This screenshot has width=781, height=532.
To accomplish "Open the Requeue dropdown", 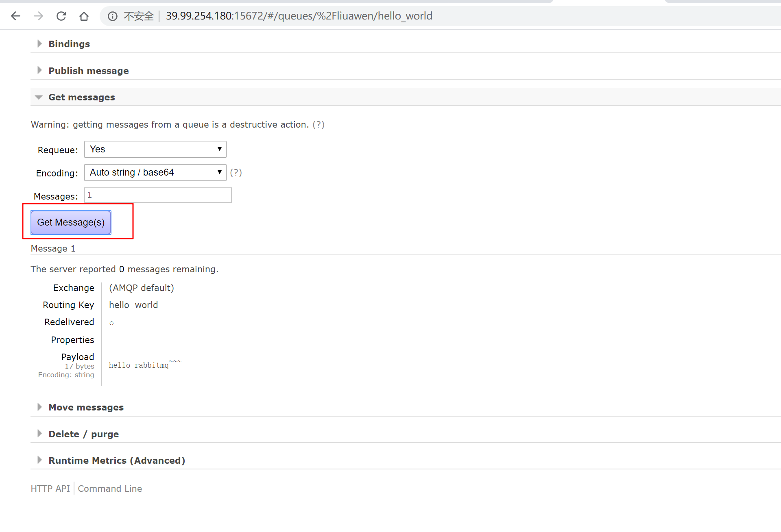I will (x=155, y=149).
